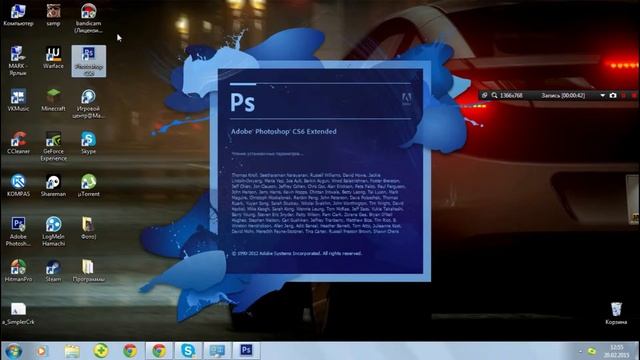
Task: Select the bandicam desktop shortcut
Action: [88, 18]
